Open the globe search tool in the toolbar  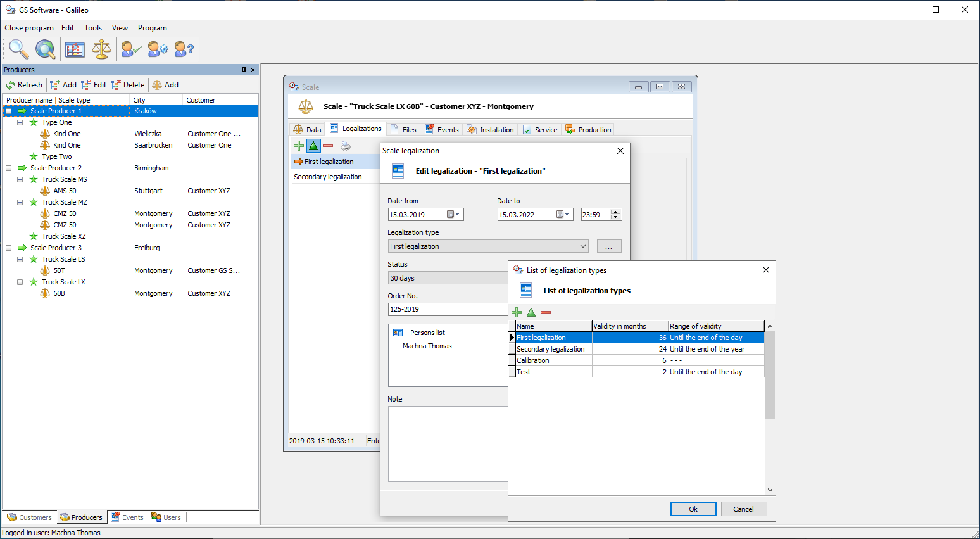pyautogui.click(x=45, y=49)
